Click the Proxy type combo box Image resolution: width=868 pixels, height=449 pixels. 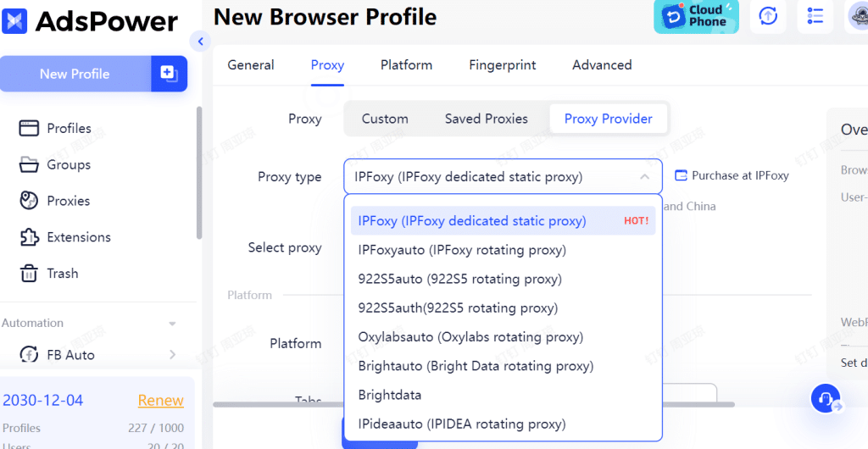tap(503, 177)
